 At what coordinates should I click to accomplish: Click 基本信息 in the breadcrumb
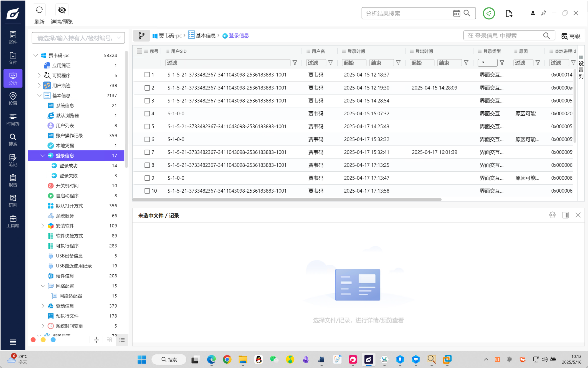click(206, 35)
